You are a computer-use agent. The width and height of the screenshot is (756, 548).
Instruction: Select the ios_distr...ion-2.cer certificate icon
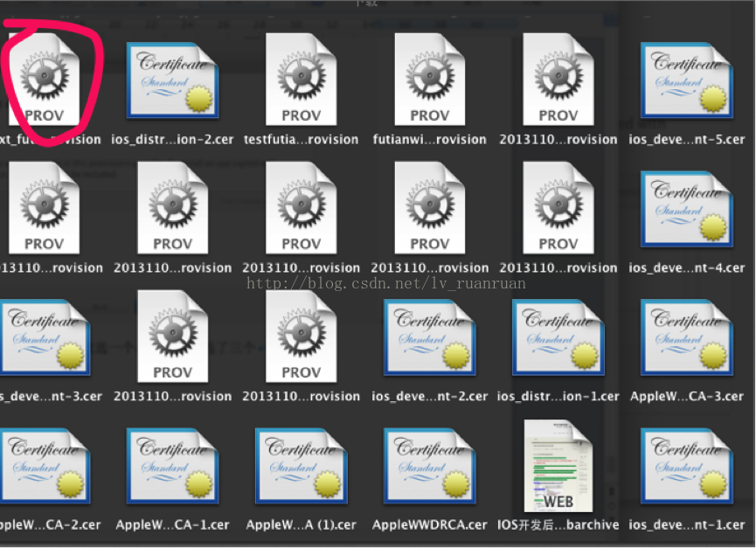172,80
